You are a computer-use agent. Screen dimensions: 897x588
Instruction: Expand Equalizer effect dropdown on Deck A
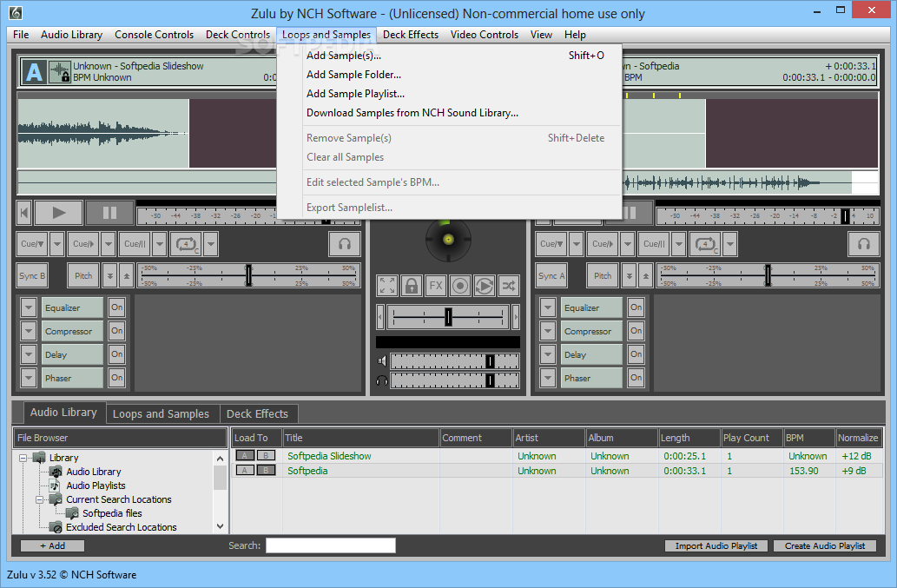[x=29, y=307]
